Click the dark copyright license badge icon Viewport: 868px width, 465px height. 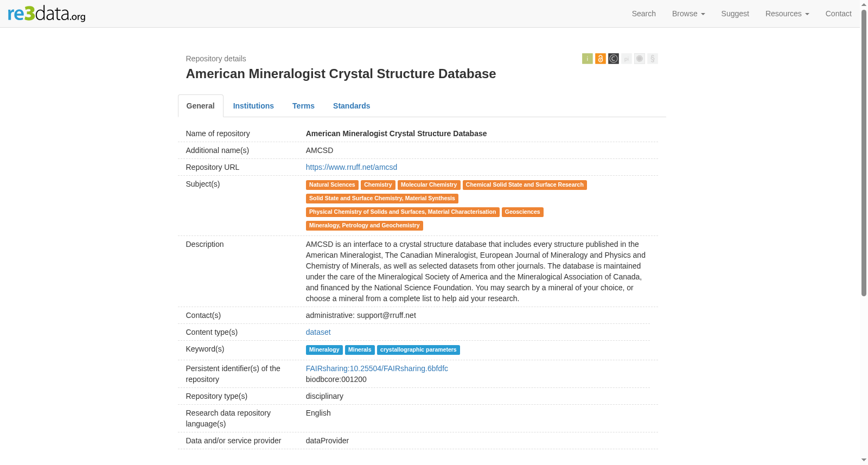pos(613,59)
